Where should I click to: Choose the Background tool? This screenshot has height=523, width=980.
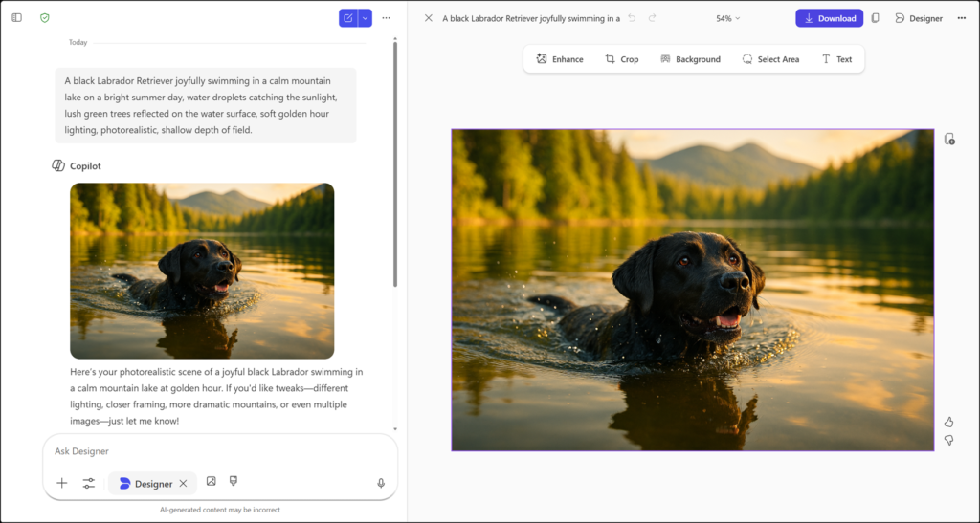pos(690,59)
